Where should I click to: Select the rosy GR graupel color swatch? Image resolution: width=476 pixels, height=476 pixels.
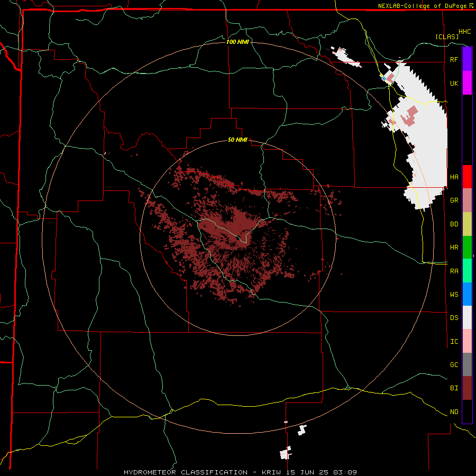pyautogui.click(x=467, y=200)
